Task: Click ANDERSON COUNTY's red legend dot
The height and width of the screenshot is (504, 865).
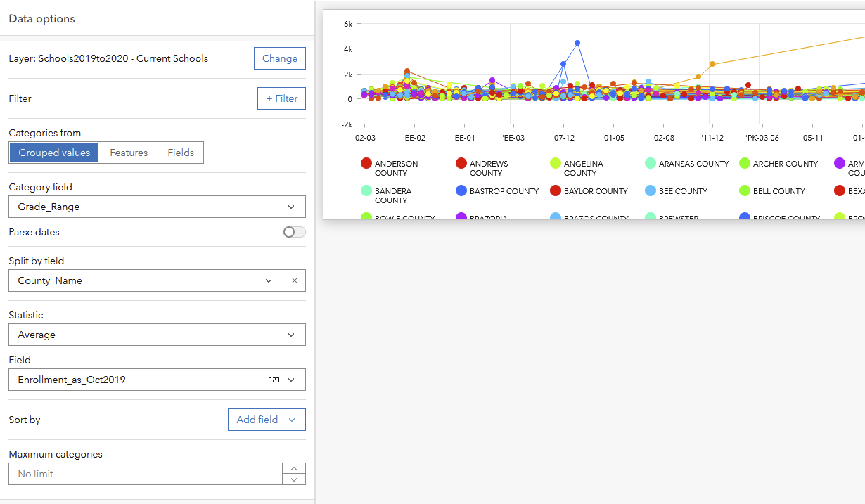Action: [366, 163]
